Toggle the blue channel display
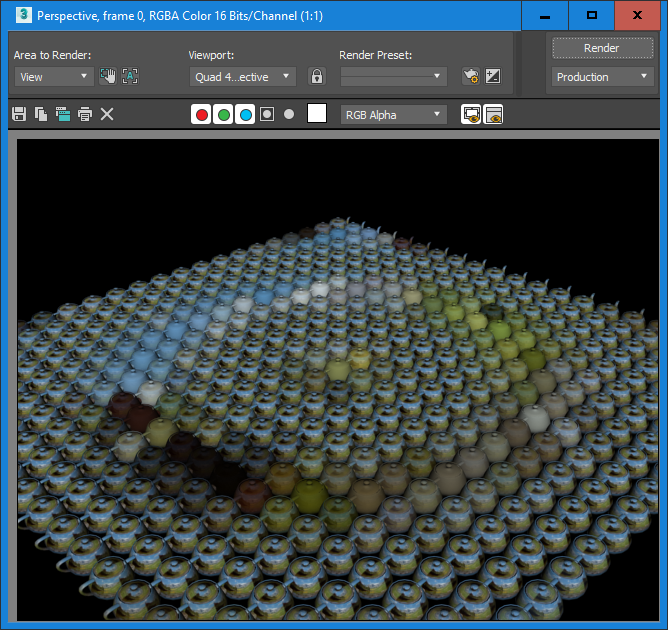Viewport: 668px width, 630px height. pos(245,114)
